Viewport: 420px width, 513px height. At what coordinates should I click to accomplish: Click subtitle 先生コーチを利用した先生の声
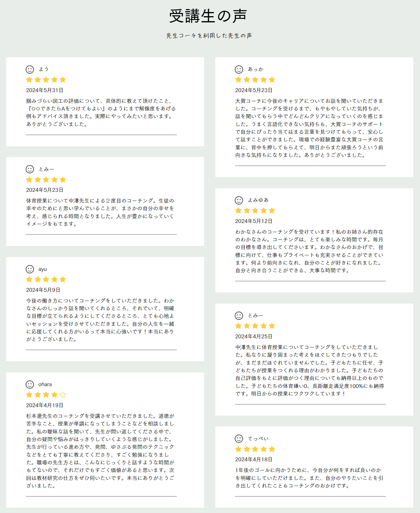click(x=209, y=36)
